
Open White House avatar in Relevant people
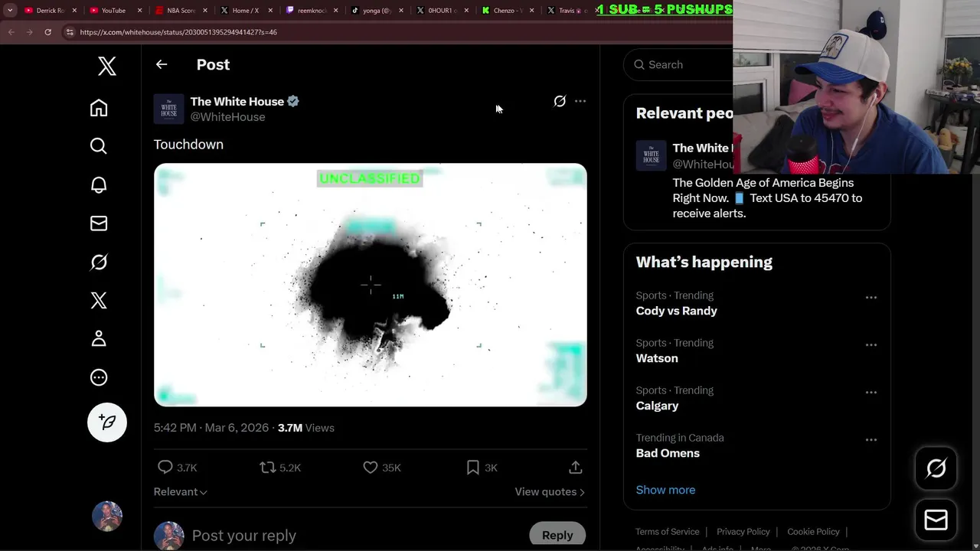pos(651,155)
